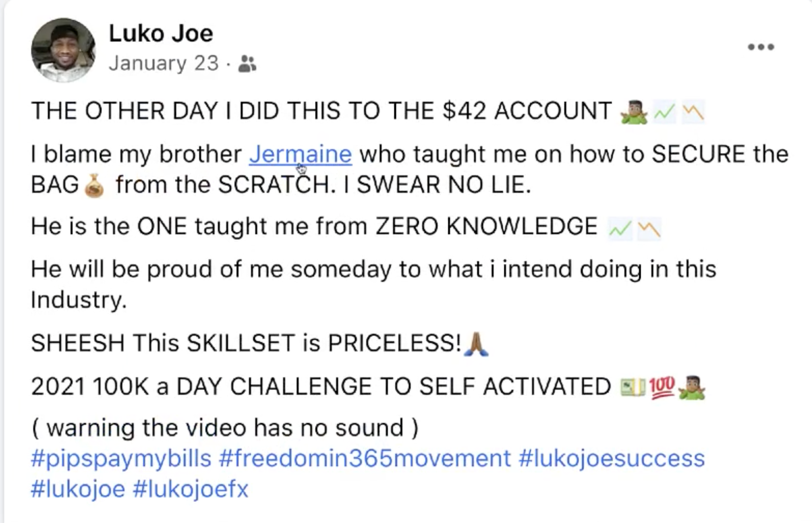
Task: Click the money bag emoji after BAG
Action: click(95, 185)
